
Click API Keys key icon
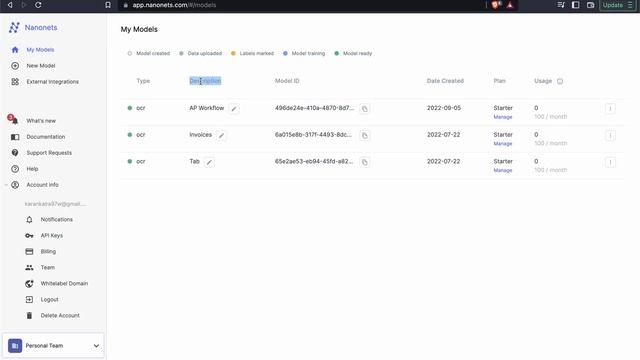pyautogui.click(x=29, y=236)
